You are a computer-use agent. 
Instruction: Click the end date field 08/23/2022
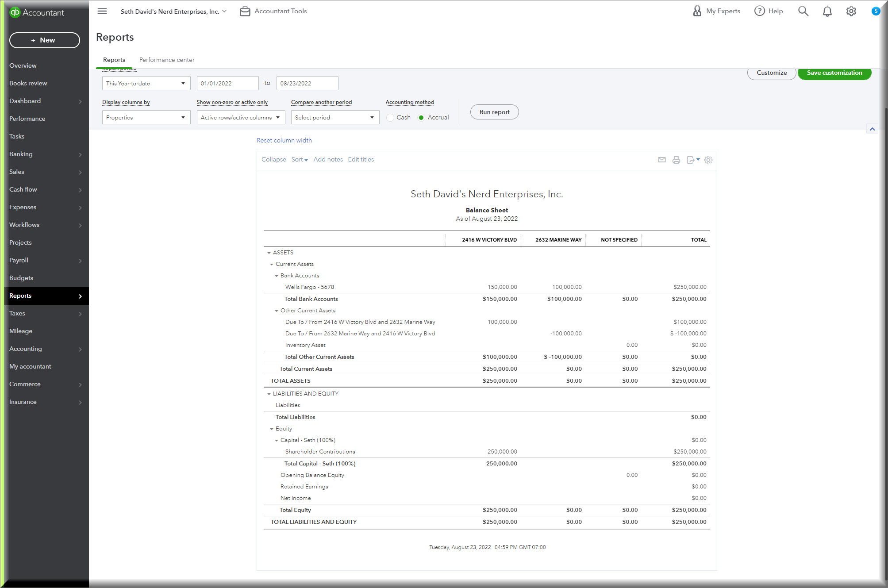[x=307, y=83]
